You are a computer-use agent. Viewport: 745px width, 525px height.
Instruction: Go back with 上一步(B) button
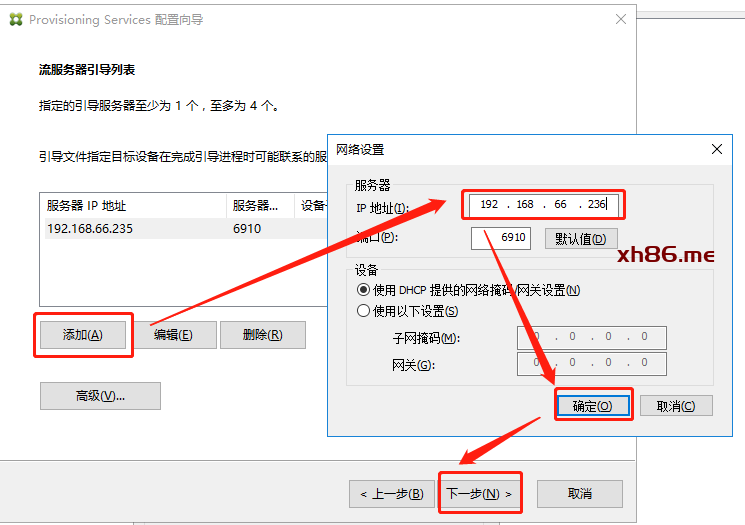click(392, 494)
